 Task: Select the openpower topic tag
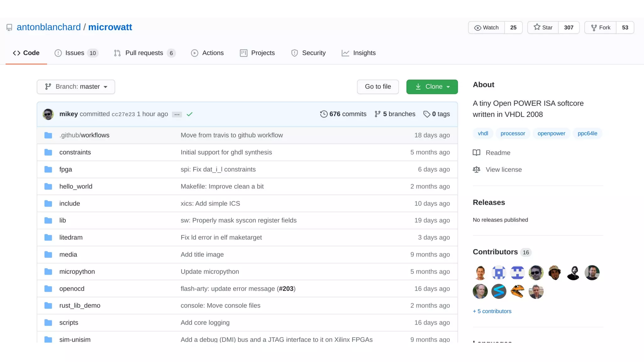tap(551, 134)
